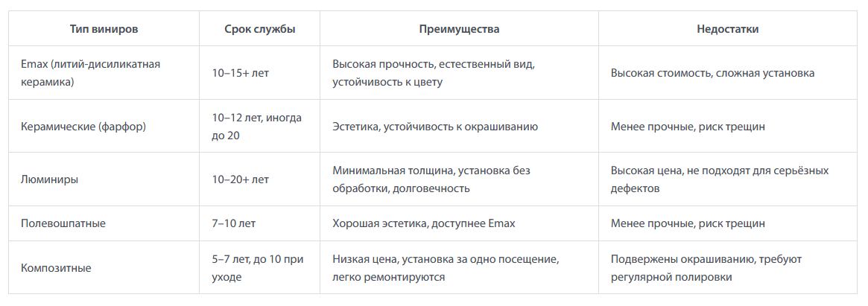Viewport: 868px width, 306px height.
Task: Select 'Подвержены окрашиванию' drawbacks cell
Action: tap(727, 267)
